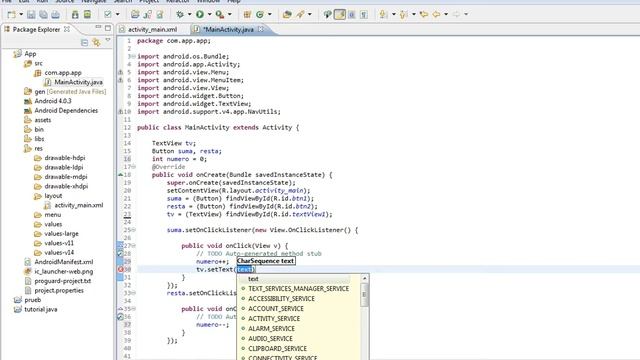Click the Open Type toolbar icon
This screenshot has height=360, width=640.
click(x=287, y=15)
